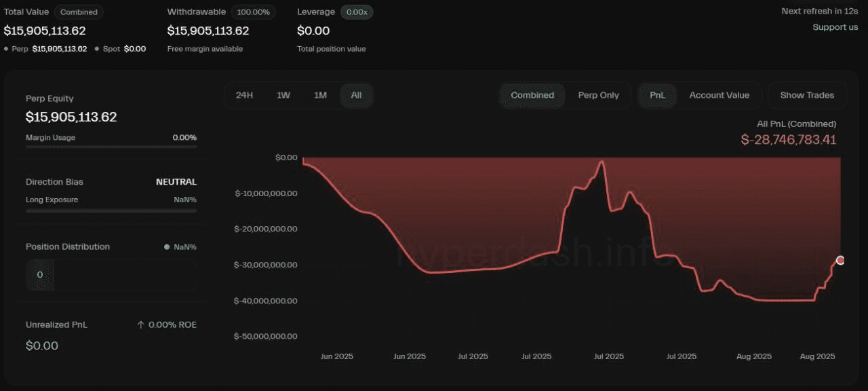Click the Unrealized PnL $0.00 value
The image size is (868, 391).
pyautogui.click(x=42, y=346)
